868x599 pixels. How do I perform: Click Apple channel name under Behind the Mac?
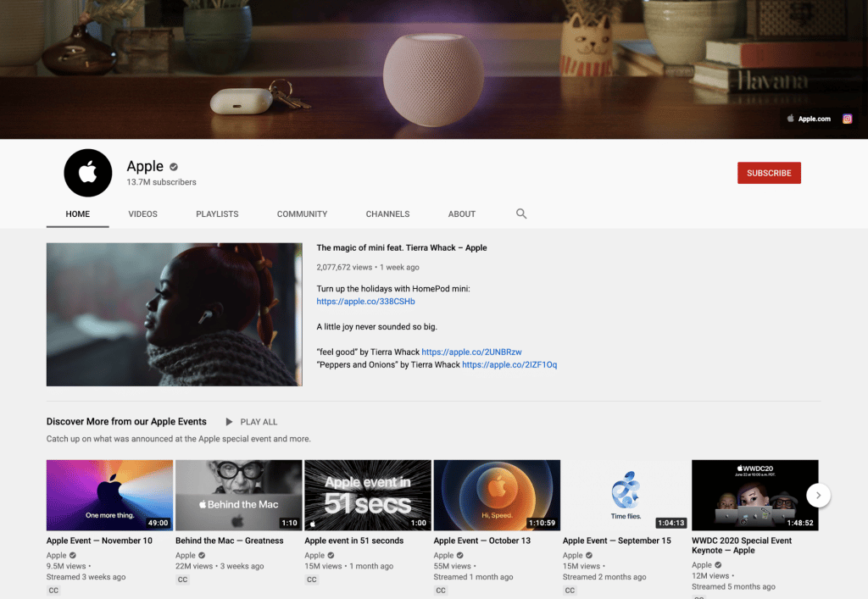186,555
